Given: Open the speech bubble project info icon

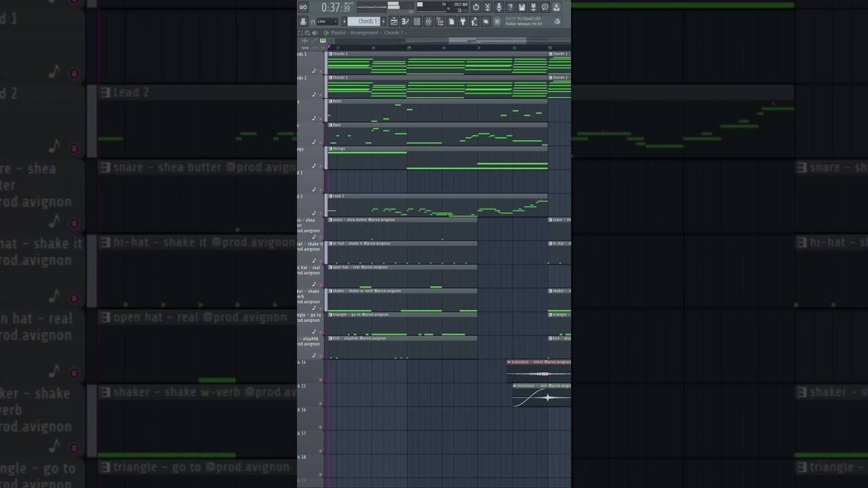Looking at the screenshot, I should [x=545, y=7].
